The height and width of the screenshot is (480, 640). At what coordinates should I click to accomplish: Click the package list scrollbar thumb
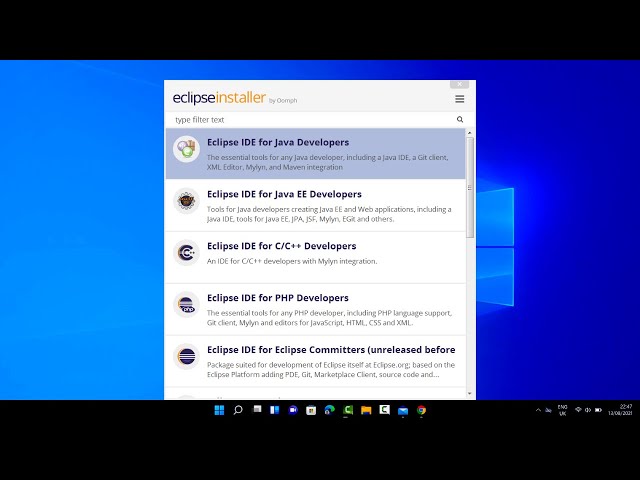point(470,187)
